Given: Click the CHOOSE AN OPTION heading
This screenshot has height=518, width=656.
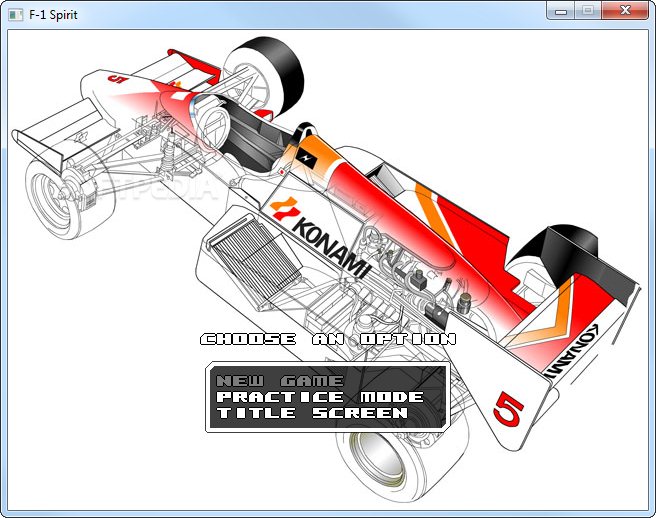Looking at the screenshot, I should pos(328,339).
